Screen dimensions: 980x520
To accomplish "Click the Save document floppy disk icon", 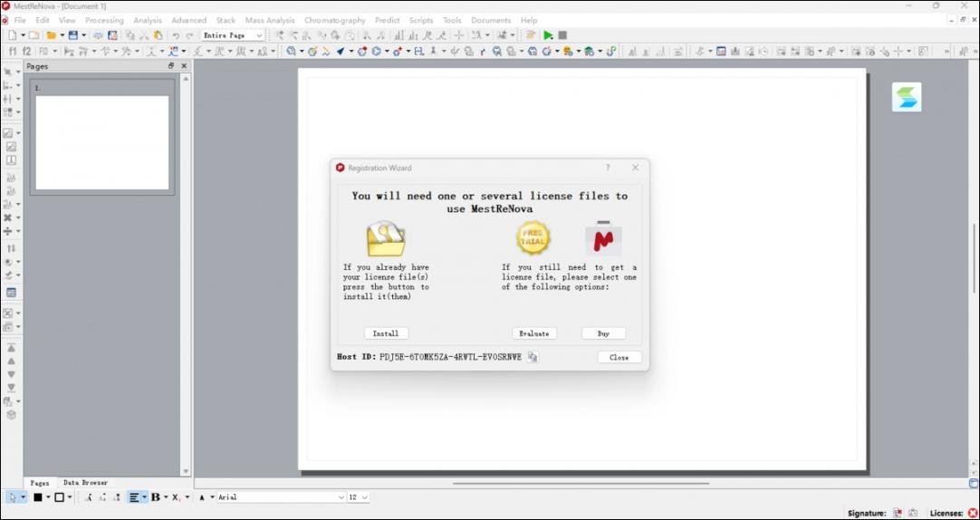I will [x=73, y=35].
